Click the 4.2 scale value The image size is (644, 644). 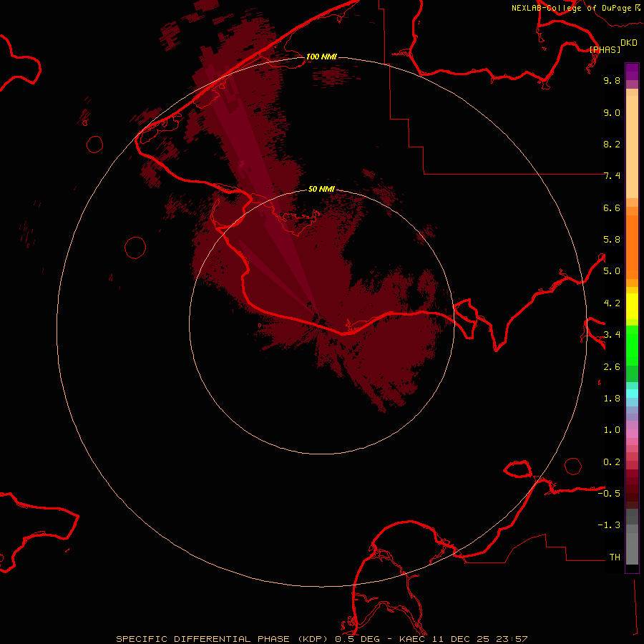[x=612, y=303]
